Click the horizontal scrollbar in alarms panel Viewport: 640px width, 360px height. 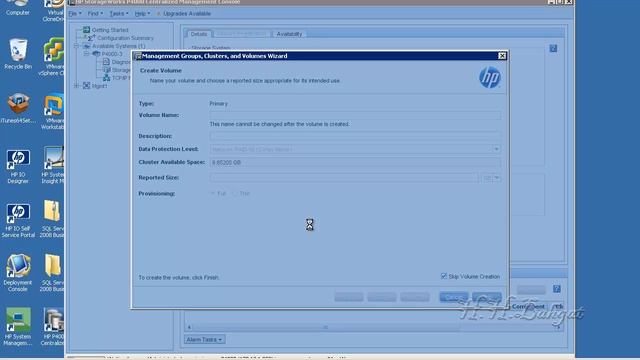325,327
